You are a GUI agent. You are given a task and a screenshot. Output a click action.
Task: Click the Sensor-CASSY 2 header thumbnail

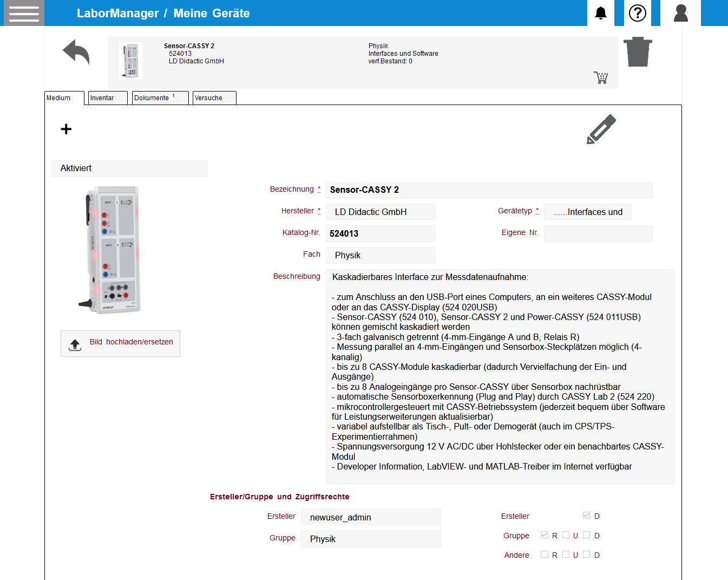130,61
